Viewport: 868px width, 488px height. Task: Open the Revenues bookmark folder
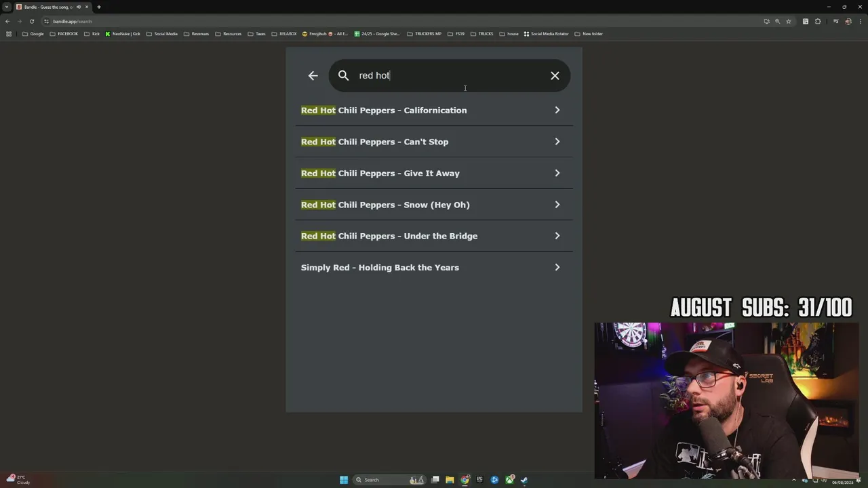click(x=197, y=34)
